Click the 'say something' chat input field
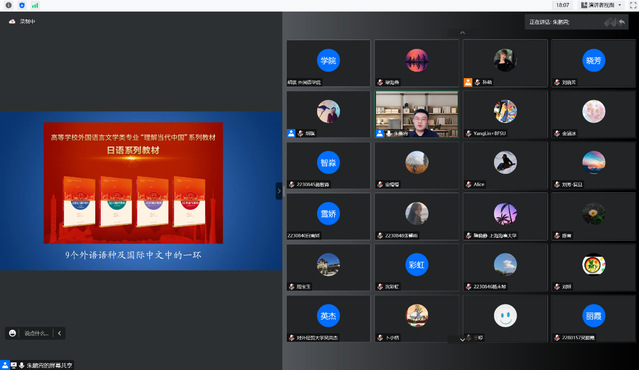 (x=36, y=333)
